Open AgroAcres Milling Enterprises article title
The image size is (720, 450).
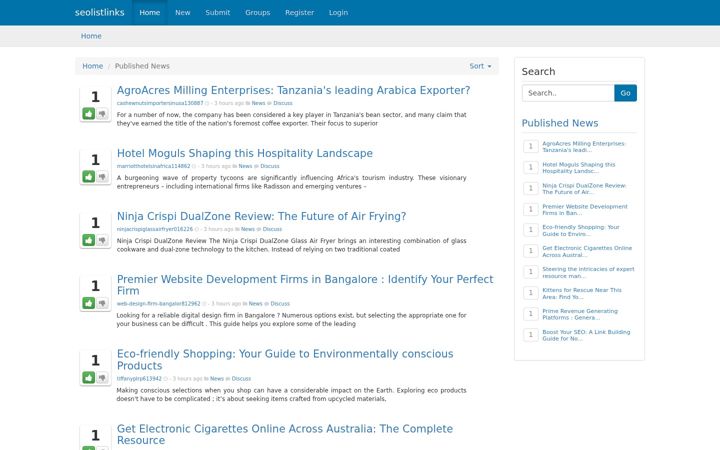coord(293,90)
